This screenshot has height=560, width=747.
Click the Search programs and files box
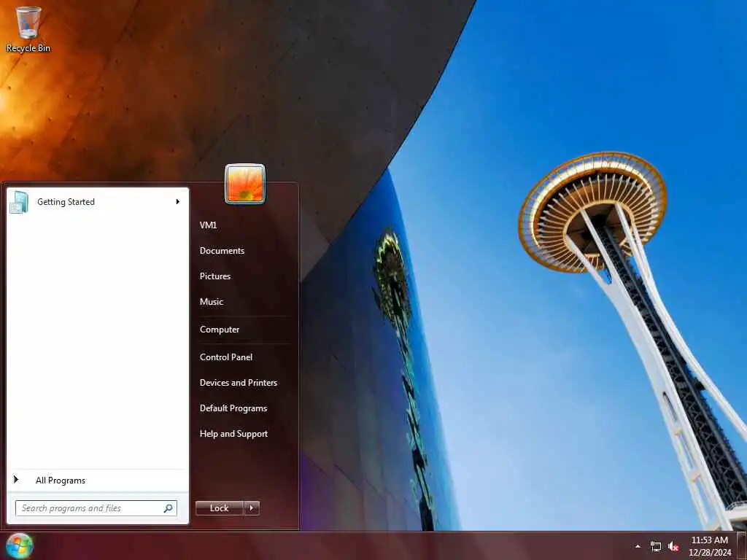tap(96, 508)
